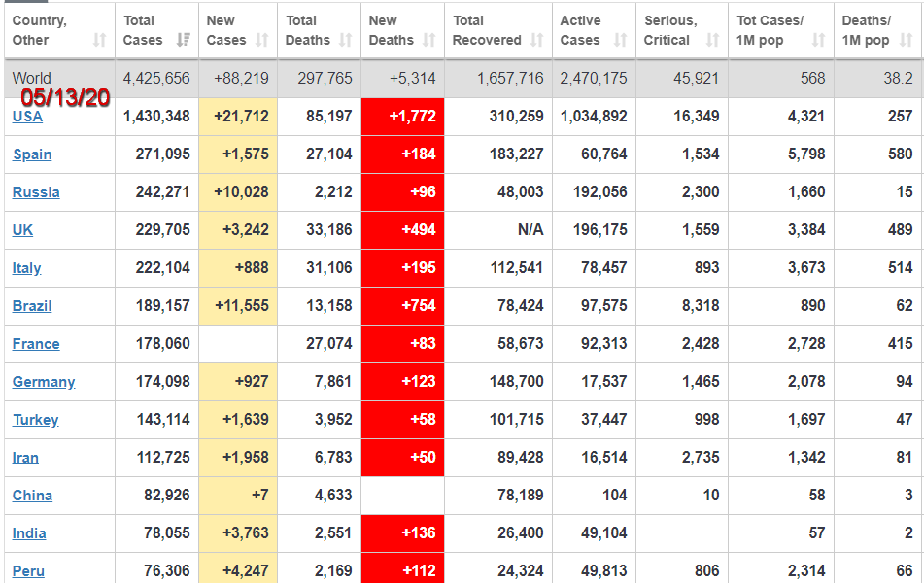Click sort icon in Serious, Critical header
Screen dimensions: 924x583
point(712,41)
